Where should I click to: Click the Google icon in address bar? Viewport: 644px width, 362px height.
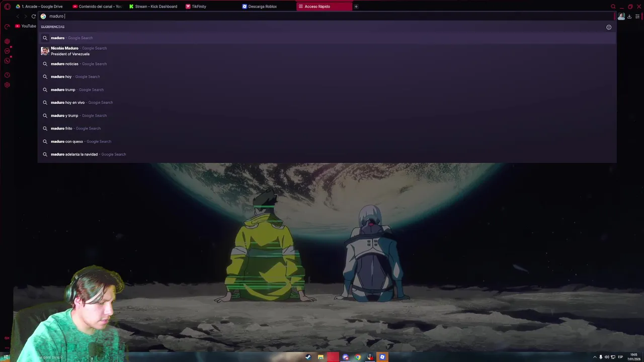[x=43, y=16]
